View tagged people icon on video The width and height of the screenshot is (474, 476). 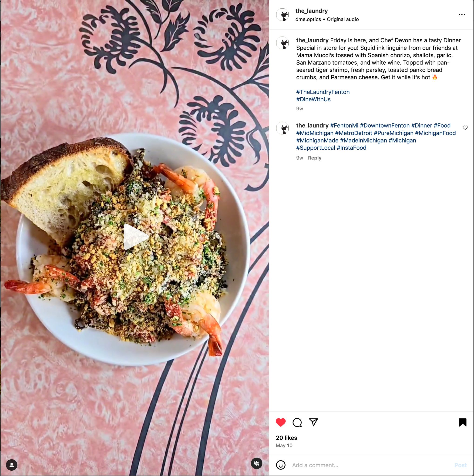12,465
